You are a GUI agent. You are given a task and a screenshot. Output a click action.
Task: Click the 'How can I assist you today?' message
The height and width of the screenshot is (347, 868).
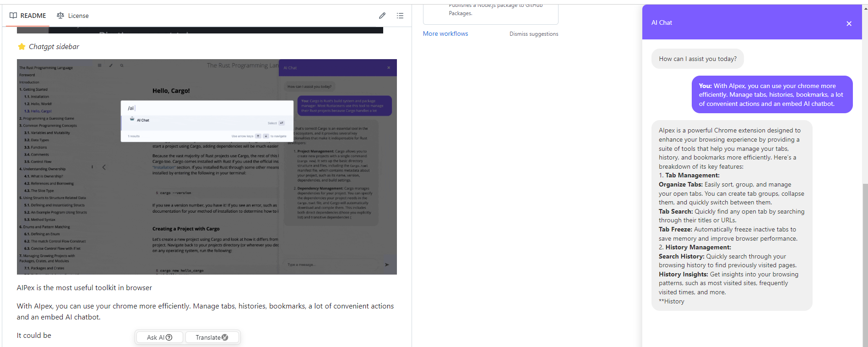point(698,59)
